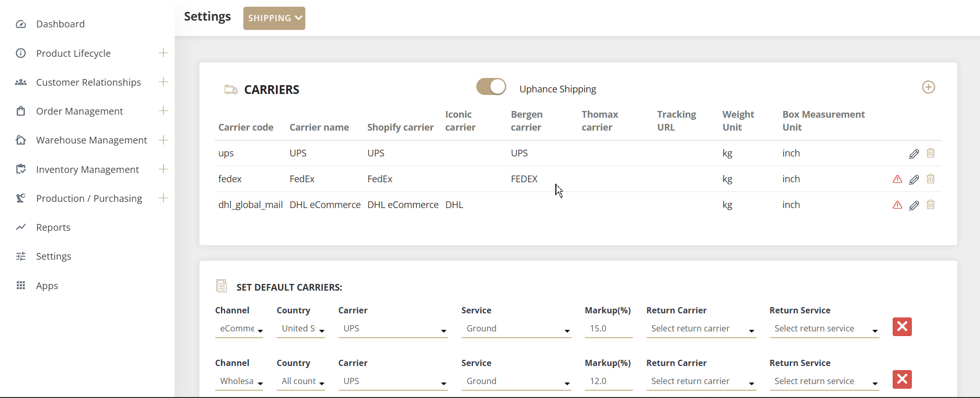This screenshot has height=398, width=980.
Task: Expand the Warehouse Management section
Action: click(x=163, y=140)
